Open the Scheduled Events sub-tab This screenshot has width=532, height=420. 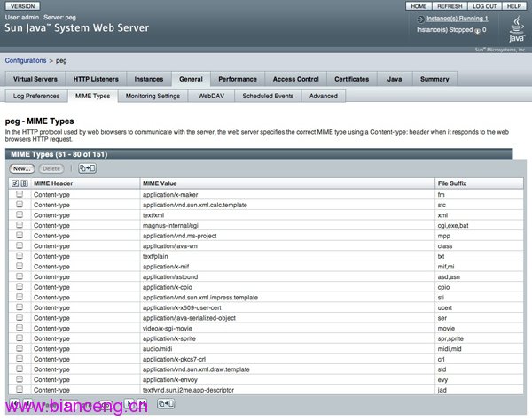coord(268,96)
